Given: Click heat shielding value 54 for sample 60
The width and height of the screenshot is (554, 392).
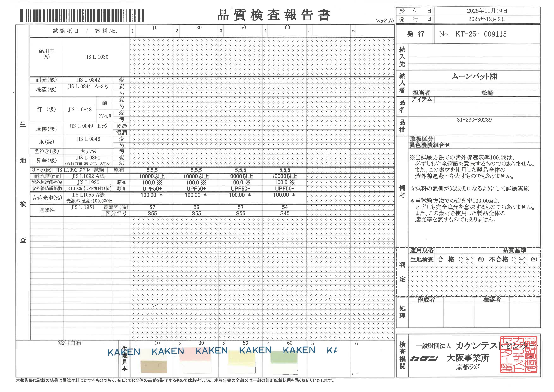Looking at the screenshot, I should point(285,207).
